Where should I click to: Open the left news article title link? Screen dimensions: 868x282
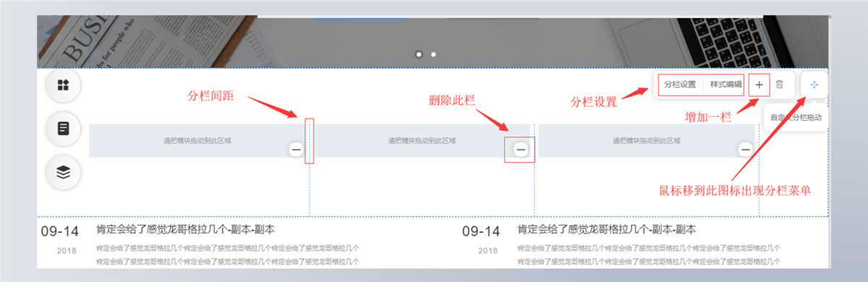(x=185, y=230)
